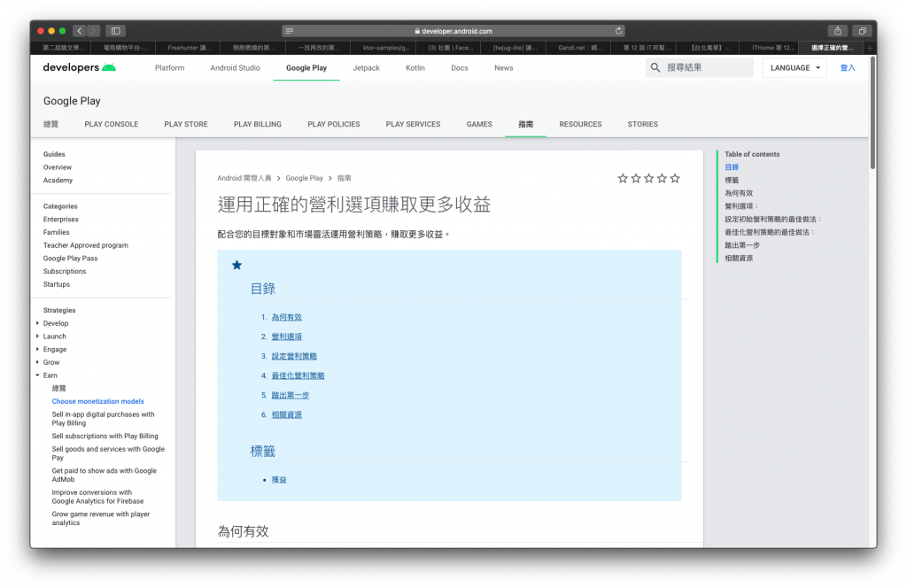Jump to 標籤 in Table of contents

pyautogui.click(x=732, y=180)
